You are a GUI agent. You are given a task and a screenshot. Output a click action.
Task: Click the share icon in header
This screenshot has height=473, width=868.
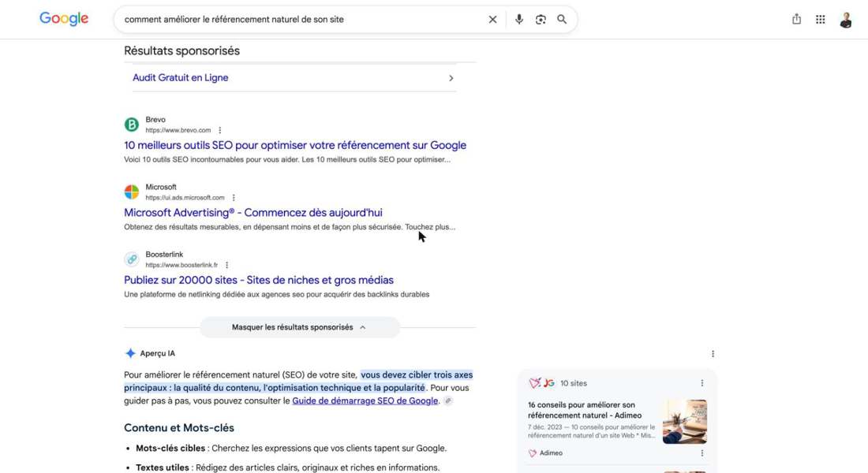[x=796, y=20]
